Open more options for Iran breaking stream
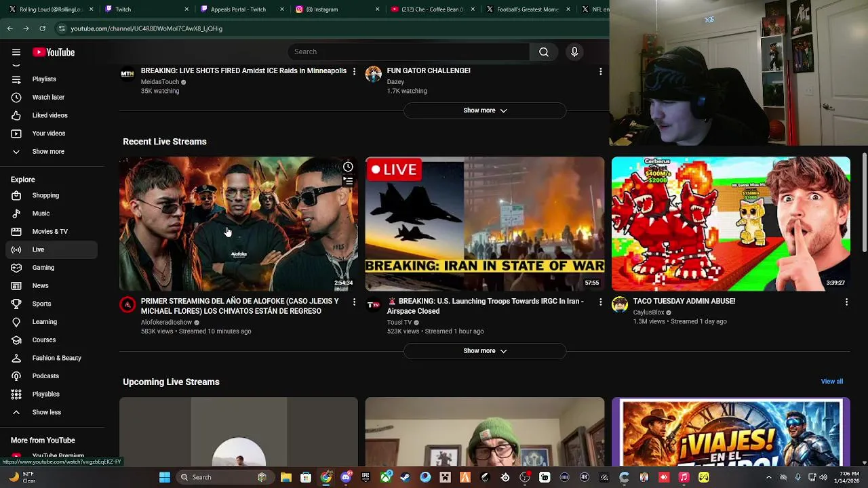Image resolution: width=868 pixels, height=488 pixels. tap(600, 302)
